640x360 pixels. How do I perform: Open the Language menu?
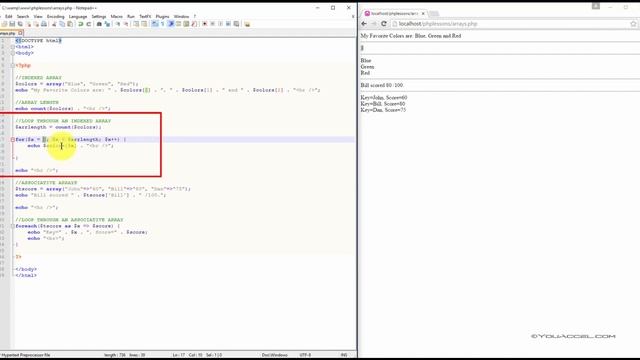78,16
